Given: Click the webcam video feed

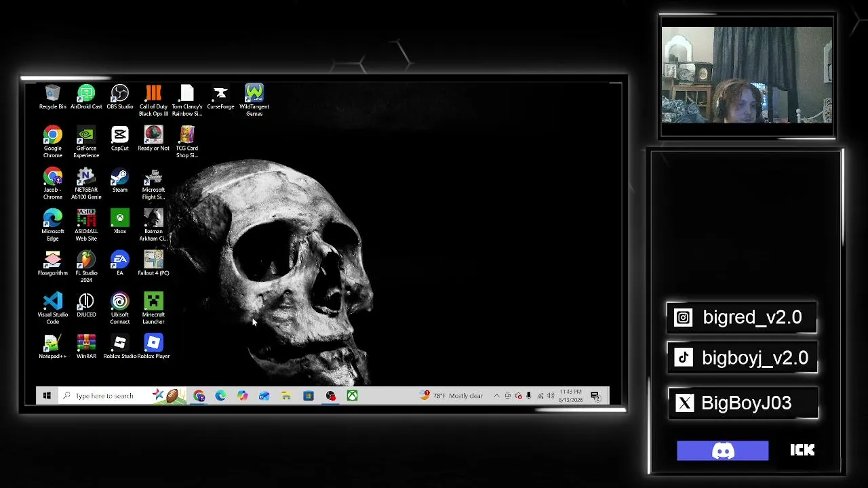Looking at the screenshot, I should point(747,75).
